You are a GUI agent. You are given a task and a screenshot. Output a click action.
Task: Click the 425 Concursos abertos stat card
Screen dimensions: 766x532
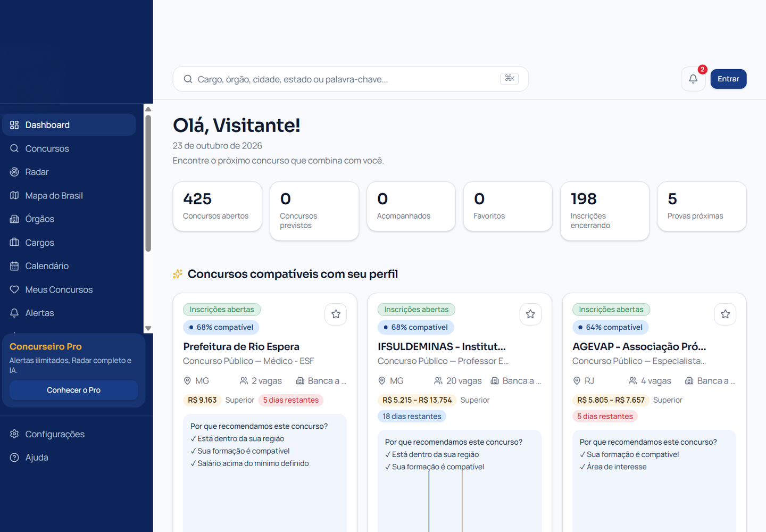click(217, 206)
